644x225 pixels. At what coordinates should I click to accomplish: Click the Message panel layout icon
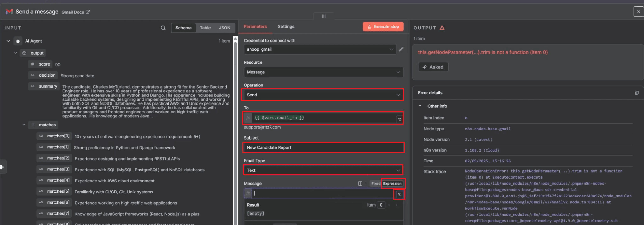pyautogui.click(x=360, y=184)
